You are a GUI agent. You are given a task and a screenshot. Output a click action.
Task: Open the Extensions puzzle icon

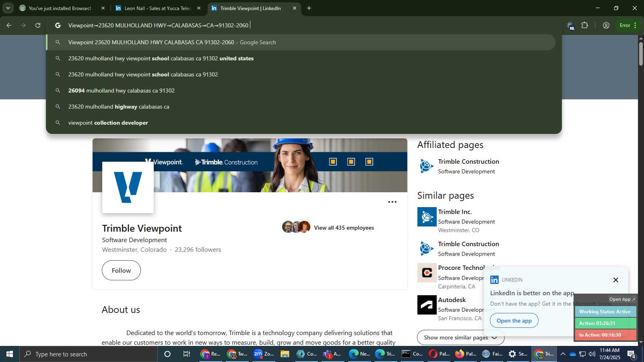click(585, 25)
